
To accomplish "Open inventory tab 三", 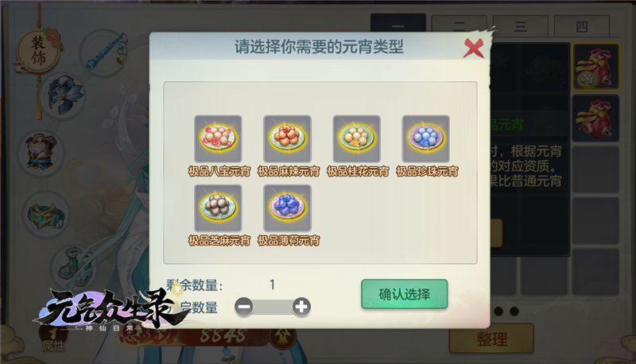I will tap(521, 27).
